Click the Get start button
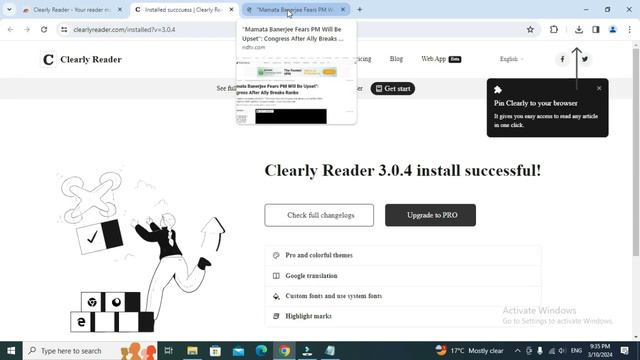This screenshot has height=360, width=640. (393, 89)
